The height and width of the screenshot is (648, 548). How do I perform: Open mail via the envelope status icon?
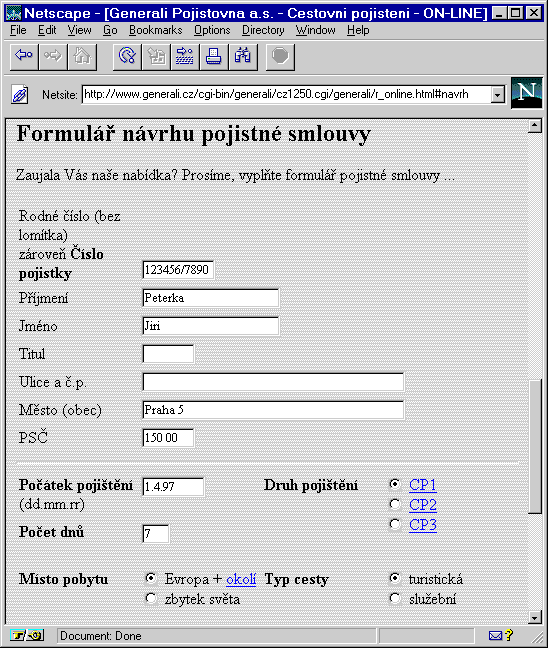pyautogui.click(x=496, y=635)
